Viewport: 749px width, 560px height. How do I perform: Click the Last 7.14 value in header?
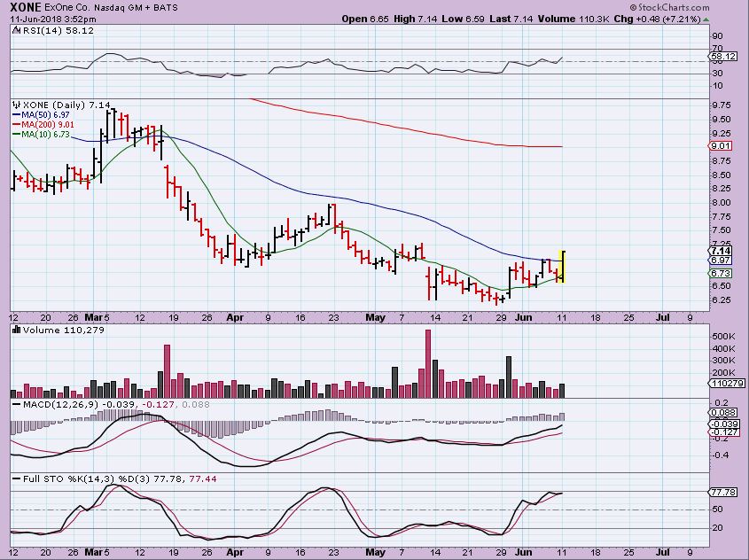[x=511, y=19]
